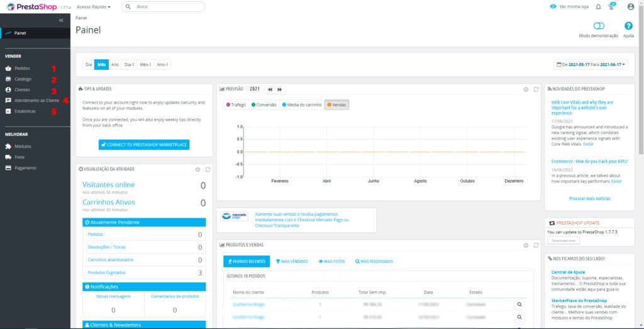Switch to Mais Vendidos tab

(292, 261)
